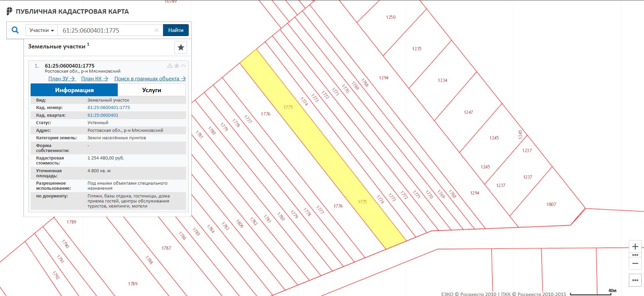Image resolution: width=644 pixels, height=296 pixels.
Task: Click the value 1 254 480,00 руб.
Action: click(x=106, y=158)
